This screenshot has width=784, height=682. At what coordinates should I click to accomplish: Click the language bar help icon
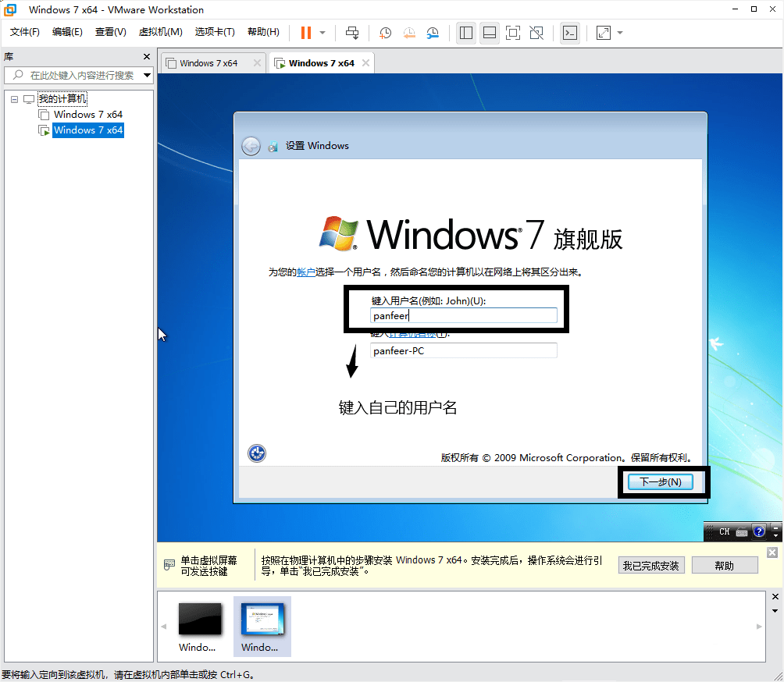coord(759,531)
